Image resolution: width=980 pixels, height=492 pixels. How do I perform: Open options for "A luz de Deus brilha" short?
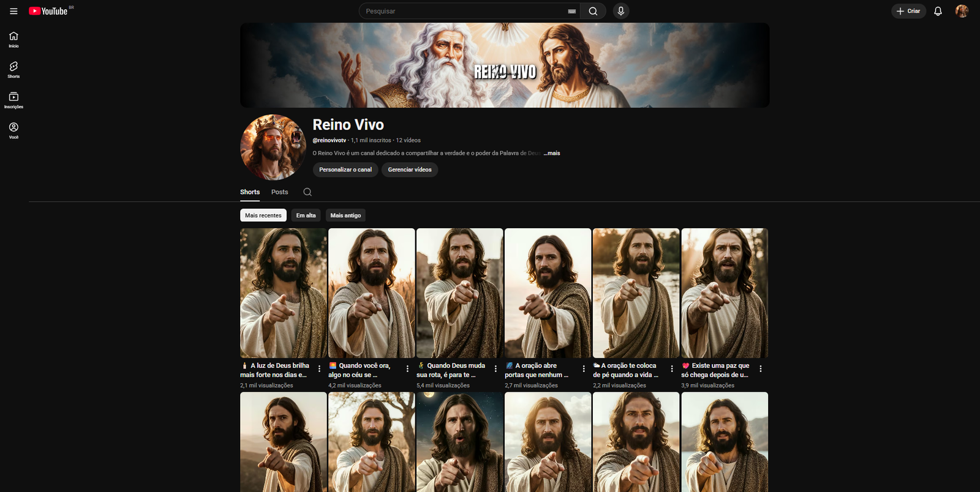coord(319,369)
